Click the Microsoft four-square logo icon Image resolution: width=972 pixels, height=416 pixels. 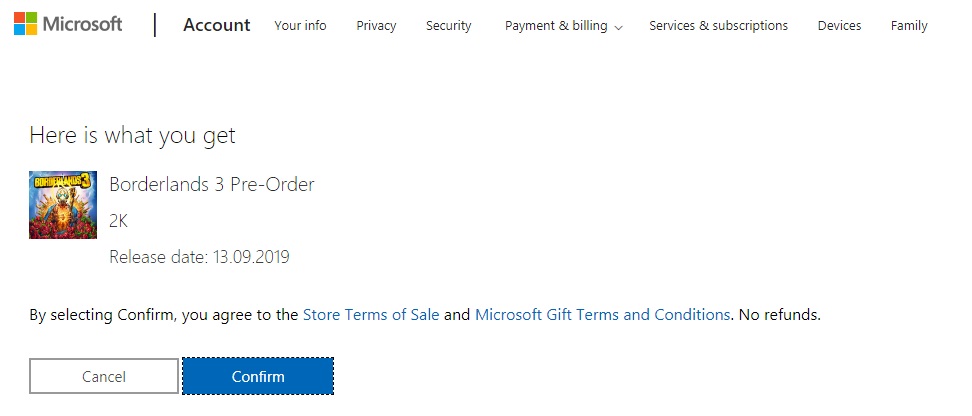[25, 24]
